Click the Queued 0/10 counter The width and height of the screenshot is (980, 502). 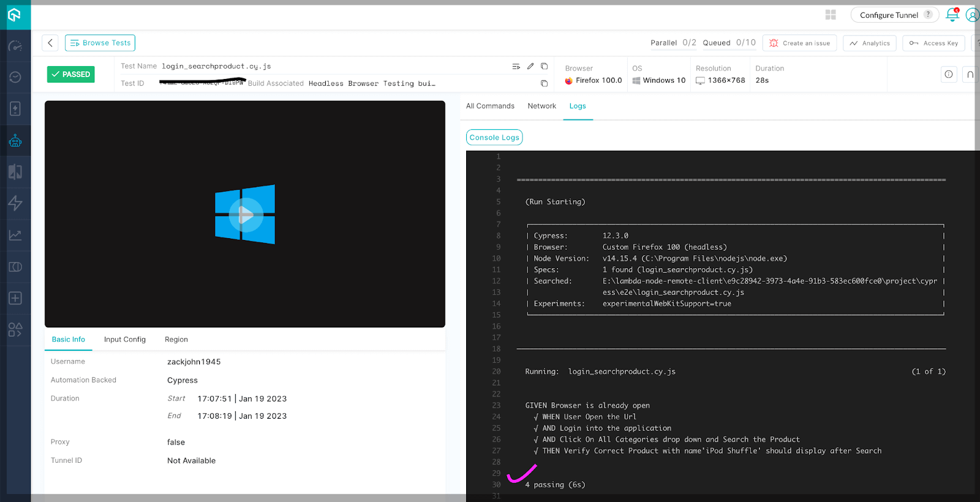(729, 43)
